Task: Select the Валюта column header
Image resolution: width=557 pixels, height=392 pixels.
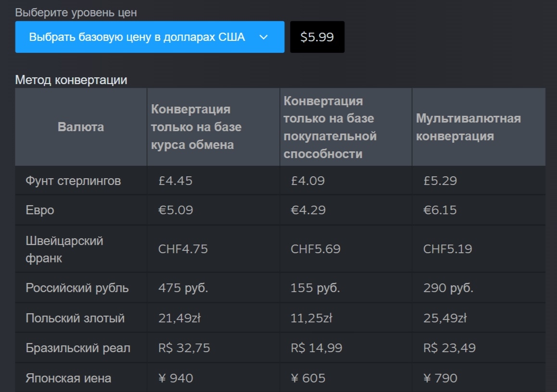Action: tap(80, 127)
